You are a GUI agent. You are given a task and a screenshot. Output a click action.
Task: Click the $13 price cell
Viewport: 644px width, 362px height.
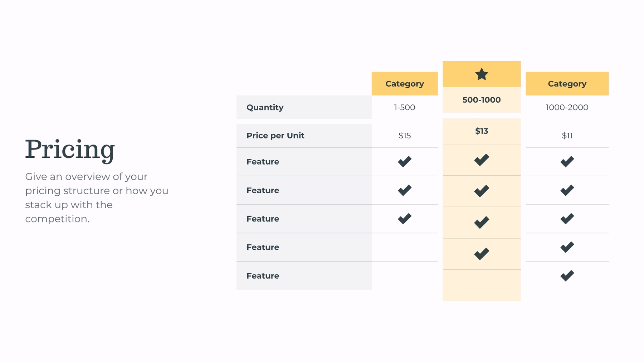(482, 131)
